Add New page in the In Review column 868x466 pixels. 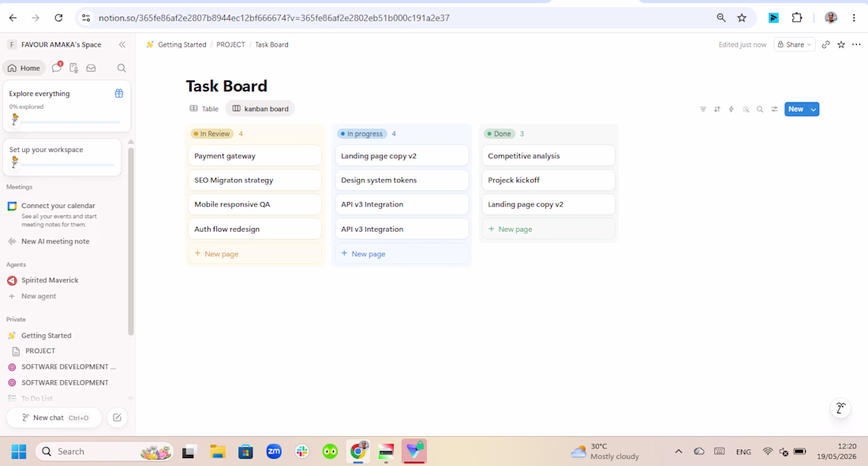click(255, 254)
